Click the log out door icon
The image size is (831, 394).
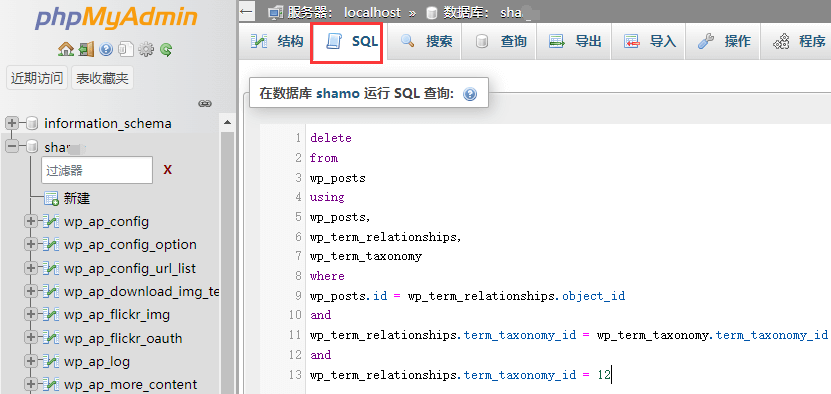86,49
